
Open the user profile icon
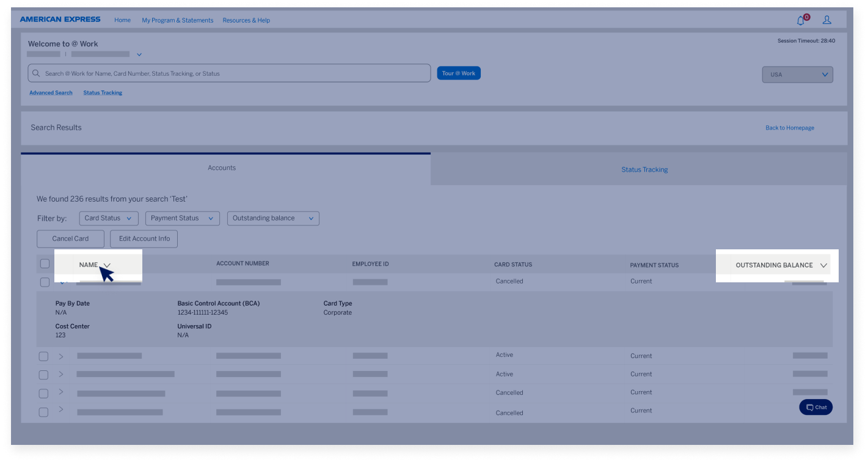click(827, 20)
